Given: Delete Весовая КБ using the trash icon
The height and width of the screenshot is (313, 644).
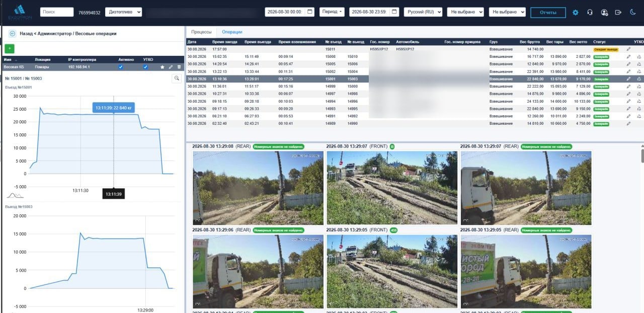Looking at the screenshot, I should [179, 67].
